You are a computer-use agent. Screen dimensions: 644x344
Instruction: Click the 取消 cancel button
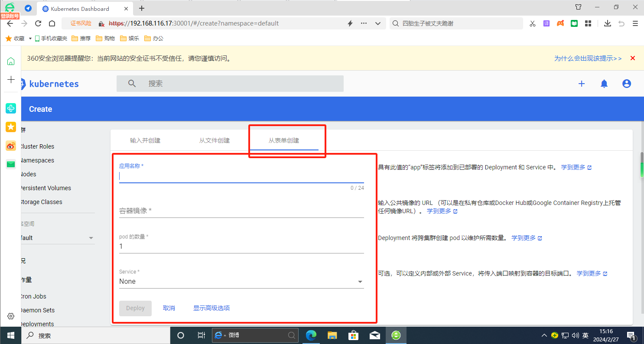click(x=169, y=308)
